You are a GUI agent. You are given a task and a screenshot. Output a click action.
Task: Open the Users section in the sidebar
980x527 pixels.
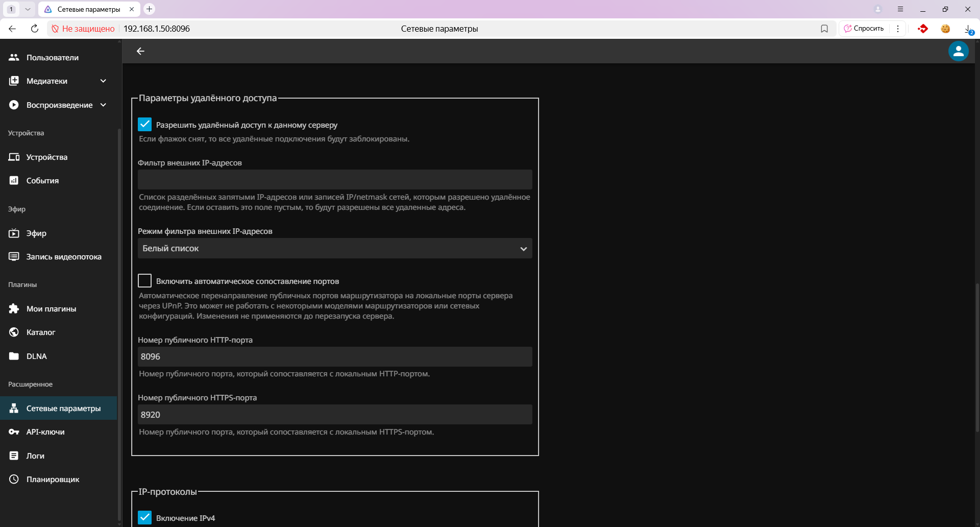52,58
